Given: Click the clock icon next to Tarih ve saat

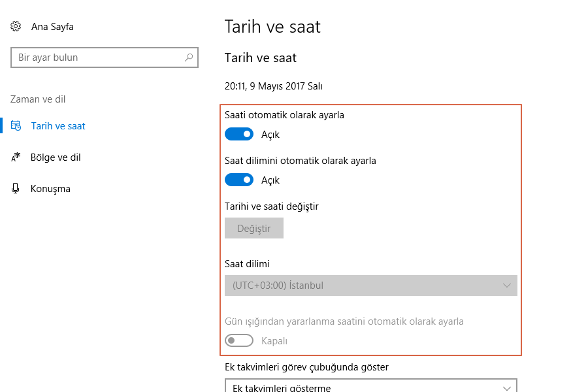Looking at the screenshot, I should pyautogui.click(x=15, y=125).
